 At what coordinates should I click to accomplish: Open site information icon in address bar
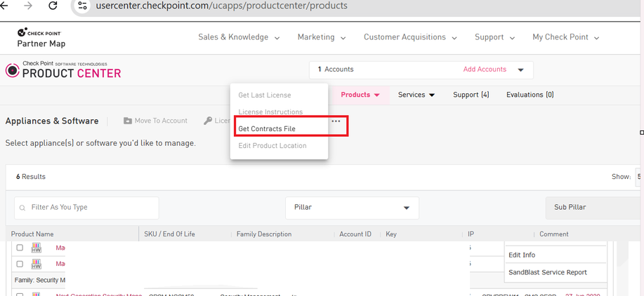(83, 6)
